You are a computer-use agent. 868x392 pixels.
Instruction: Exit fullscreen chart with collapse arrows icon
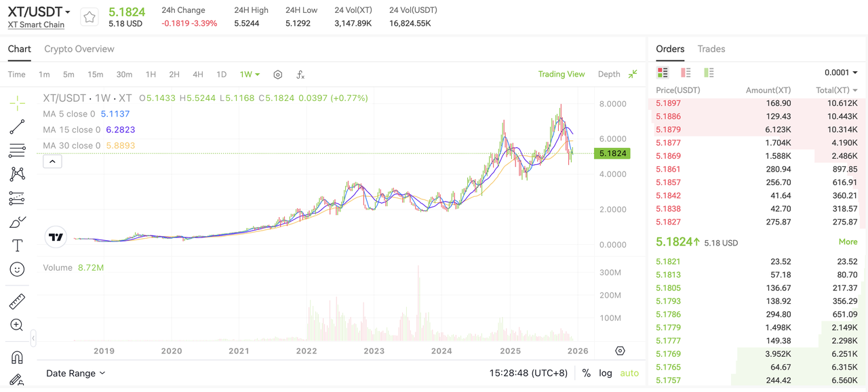[x=633, y=74]
